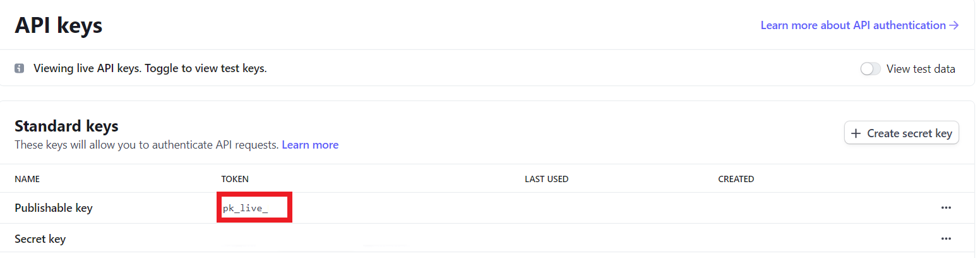Select the Publishable key row name
The width and height of the screenshot is (980, 258).
54,207
